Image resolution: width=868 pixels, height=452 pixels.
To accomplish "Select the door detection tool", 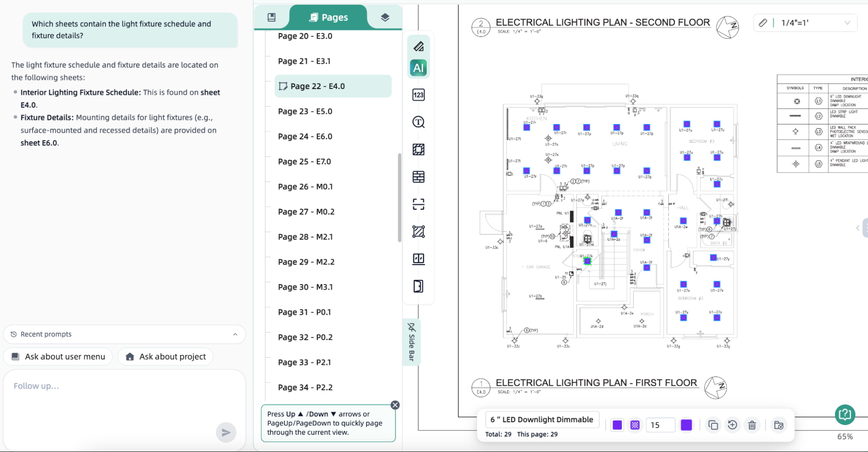I will 419,286.
